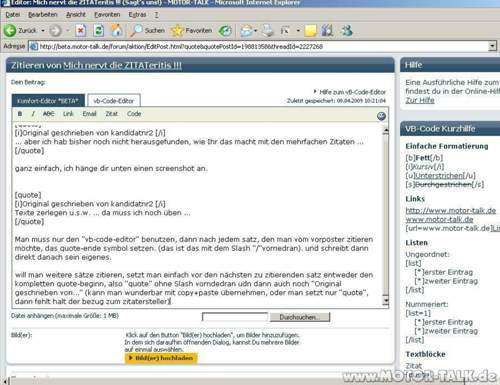Click the Durchgestrichen sample text

443,184
